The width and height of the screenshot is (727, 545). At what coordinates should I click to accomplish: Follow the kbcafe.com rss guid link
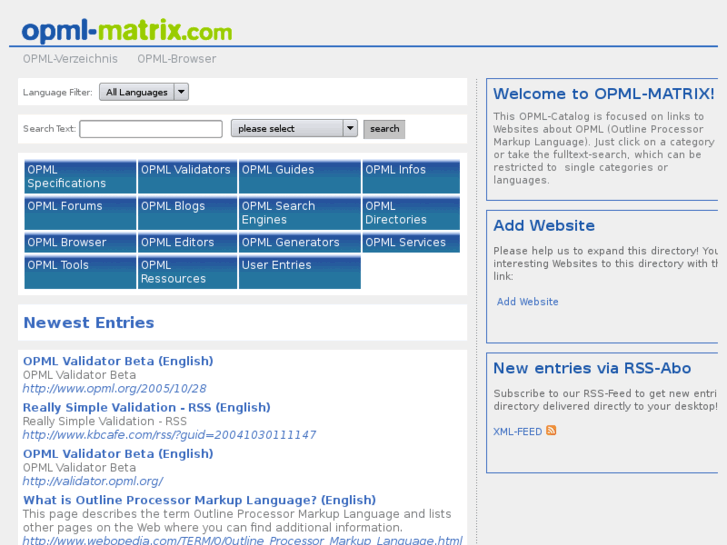tap(169, 435)
